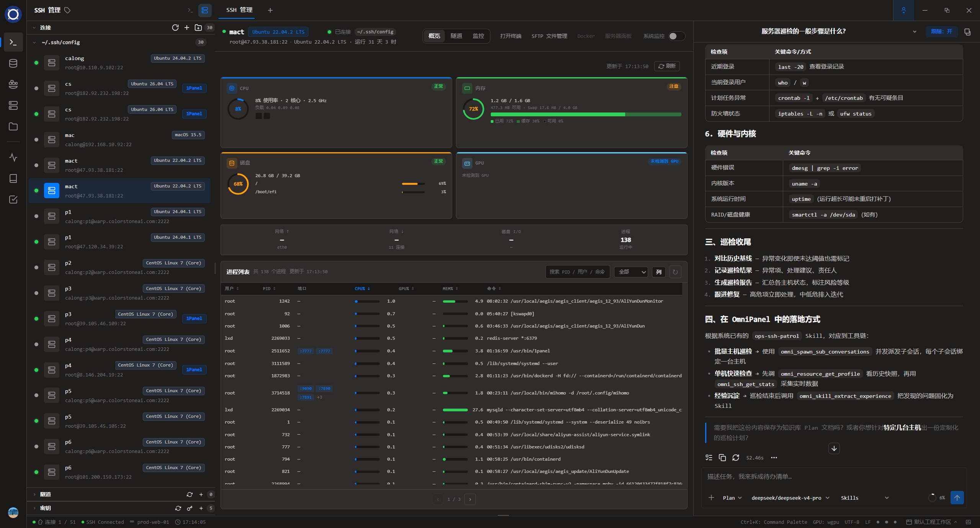This screenshot has width=980, height=528.
Task: Click the scroll-to-bottom arrow in chat
Action: pos(834,448)
